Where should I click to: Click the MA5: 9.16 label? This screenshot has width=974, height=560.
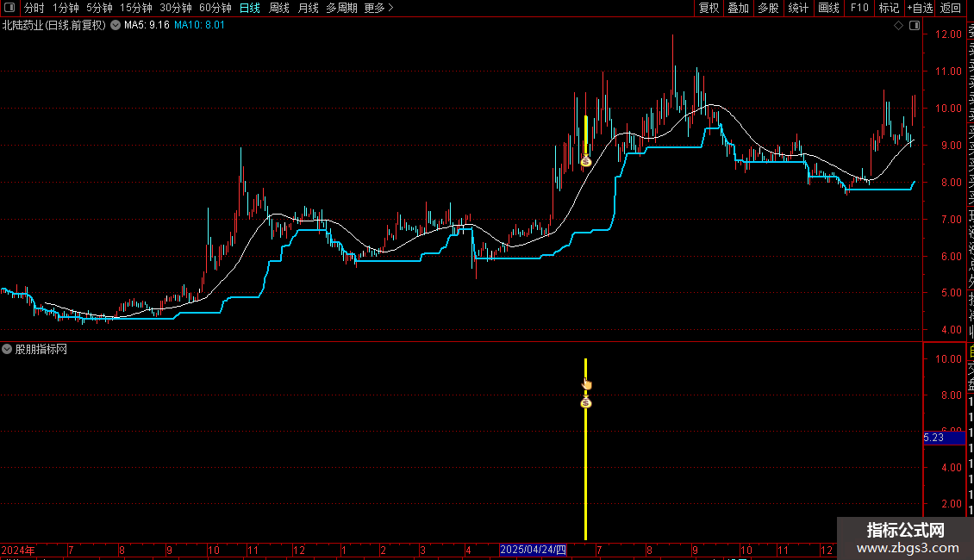tap(147, 26)
